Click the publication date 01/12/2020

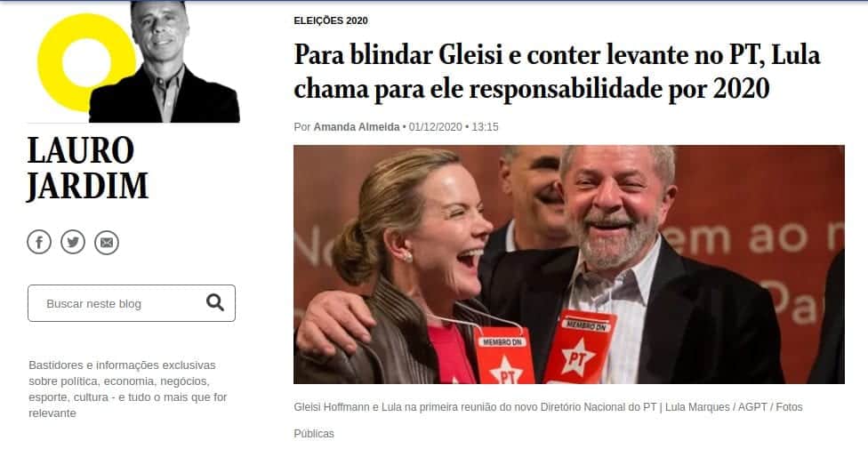435,127
